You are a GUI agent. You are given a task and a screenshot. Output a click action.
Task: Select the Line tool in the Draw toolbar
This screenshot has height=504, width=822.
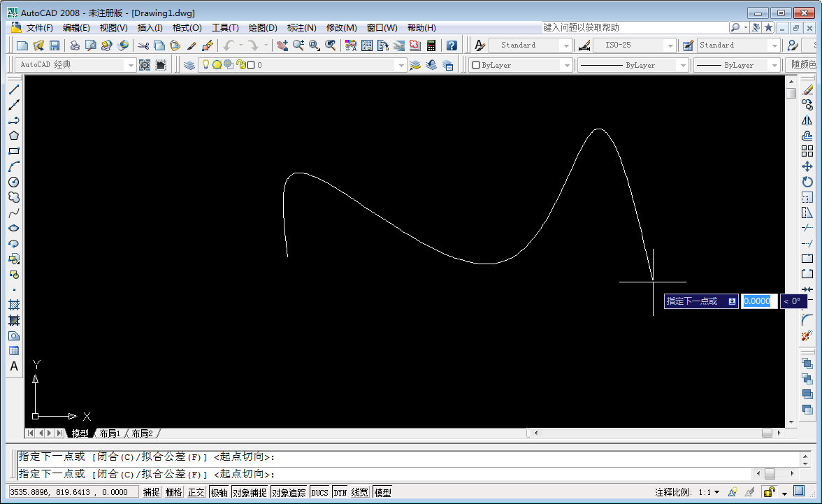(15, 89)
